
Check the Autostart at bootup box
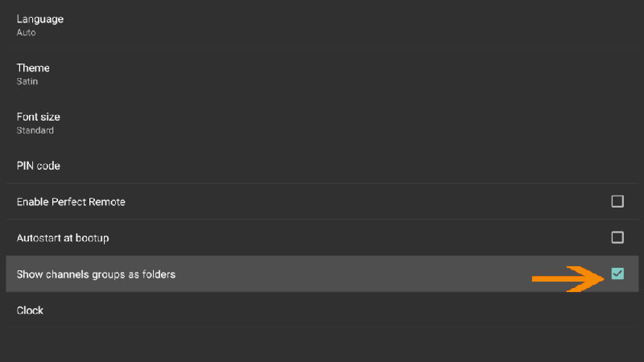point(617,237)
